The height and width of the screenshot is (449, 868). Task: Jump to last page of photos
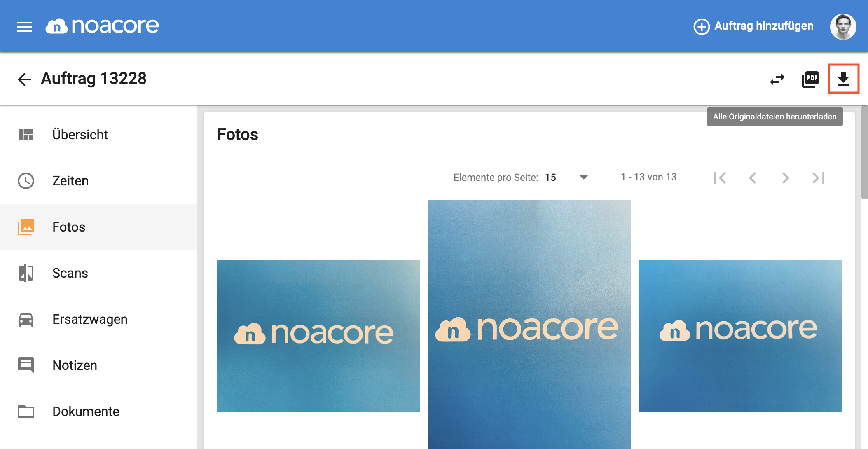(819, 178)
